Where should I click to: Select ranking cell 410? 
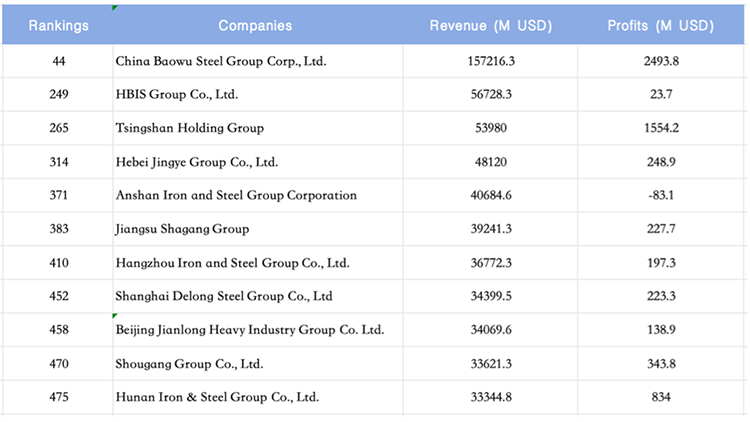(58, 263)
